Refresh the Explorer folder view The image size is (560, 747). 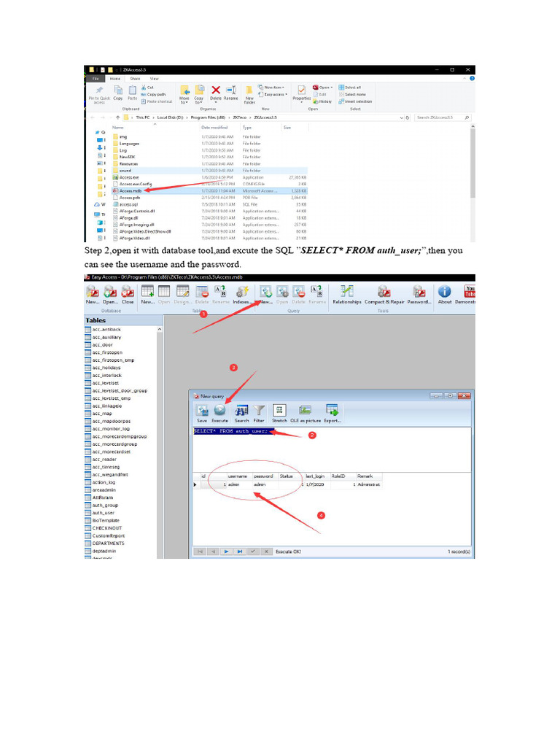408,117
